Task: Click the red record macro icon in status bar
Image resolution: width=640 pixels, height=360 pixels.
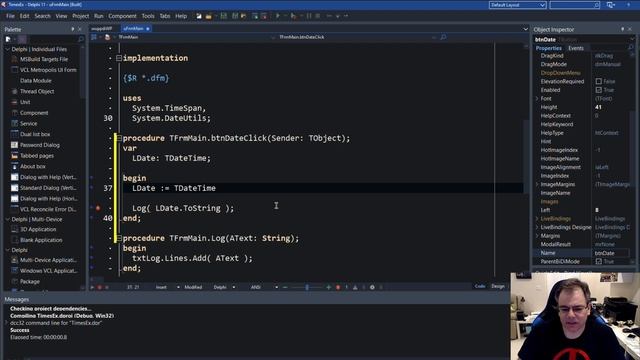Action: 99,287
